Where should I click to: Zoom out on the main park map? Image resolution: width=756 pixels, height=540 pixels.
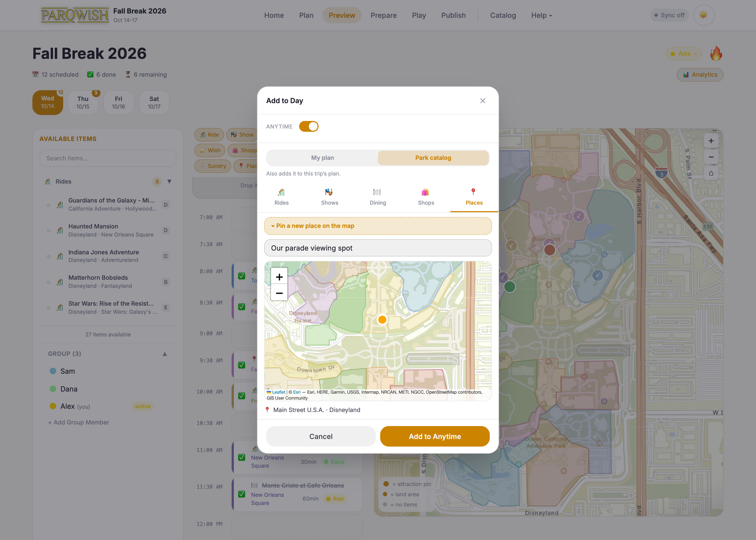point(711,157)
